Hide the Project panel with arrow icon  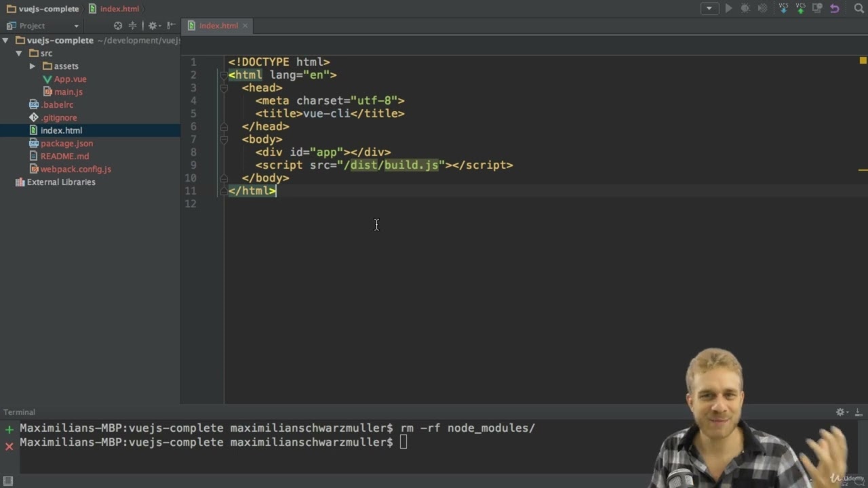tap(171, 26)
